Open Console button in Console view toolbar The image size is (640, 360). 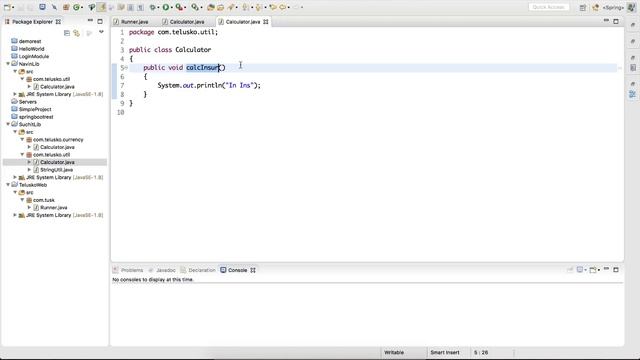click(593, 270)
